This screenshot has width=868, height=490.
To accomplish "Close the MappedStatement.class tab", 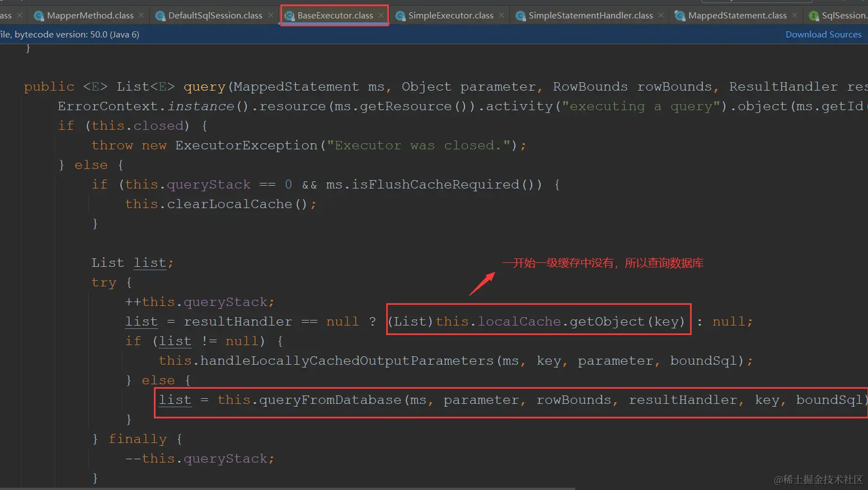I will click(795, 15).
